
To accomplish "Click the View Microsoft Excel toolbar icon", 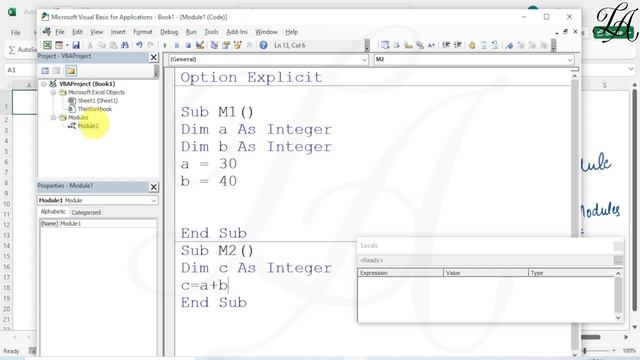I will (x=47, y=45).
